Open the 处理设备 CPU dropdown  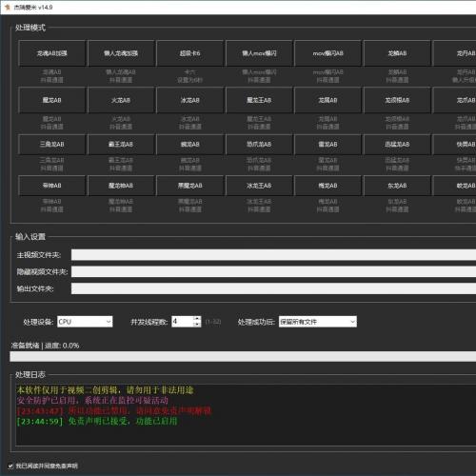[85, 322]
